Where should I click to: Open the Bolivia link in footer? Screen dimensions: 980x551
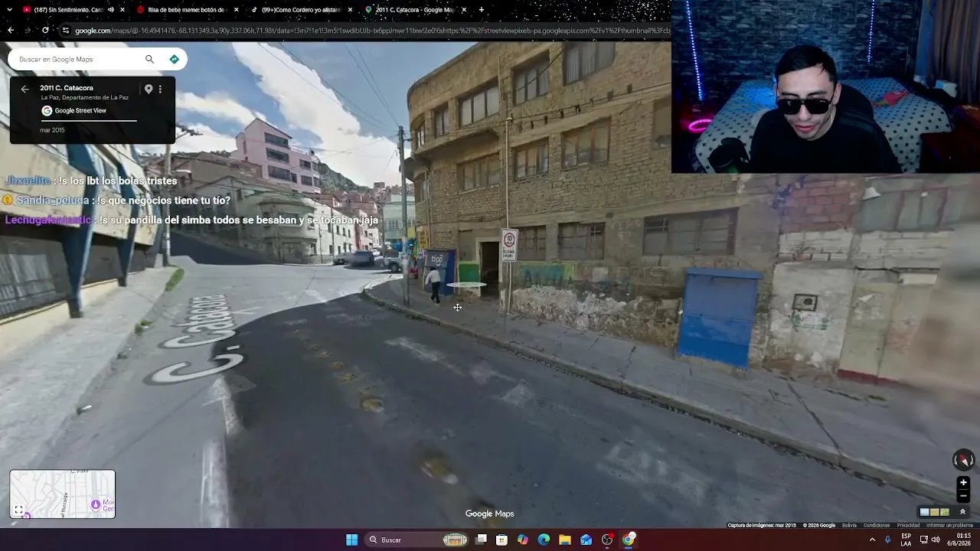(x=849, y=525)
